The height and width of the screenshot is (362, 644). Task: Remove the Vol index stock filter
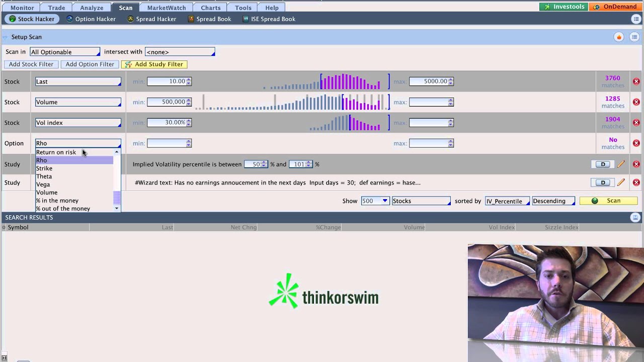(x=636, y=123)
